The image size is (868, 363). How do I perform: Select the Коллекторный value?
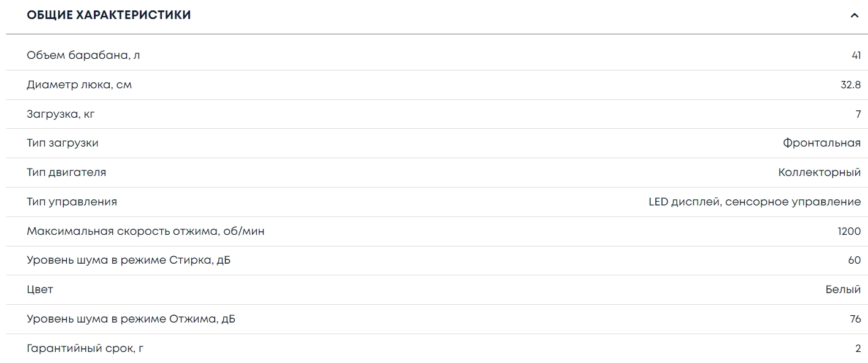pos(819,172)
